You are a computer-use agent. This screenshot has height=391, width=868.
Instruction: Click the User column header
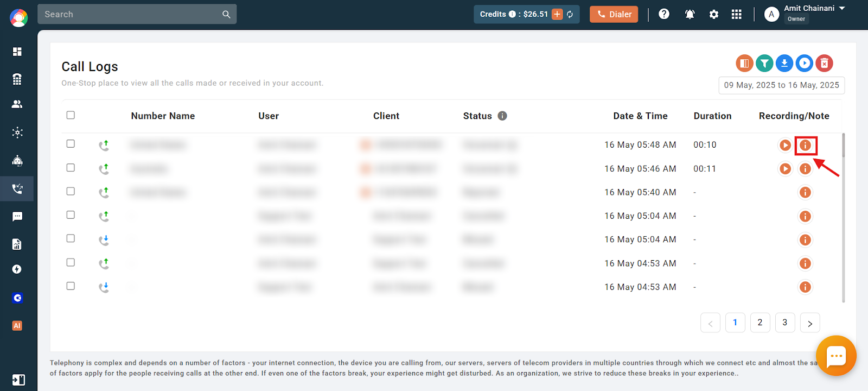(x=269, y=116)
